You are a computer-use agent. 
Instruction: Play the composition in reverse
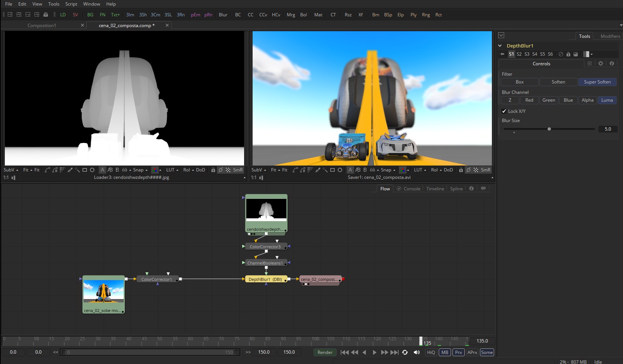(x=364, y=352)
